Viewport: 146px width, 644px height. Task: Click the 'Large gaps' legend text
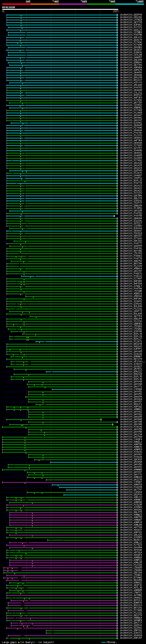point(10,642)
